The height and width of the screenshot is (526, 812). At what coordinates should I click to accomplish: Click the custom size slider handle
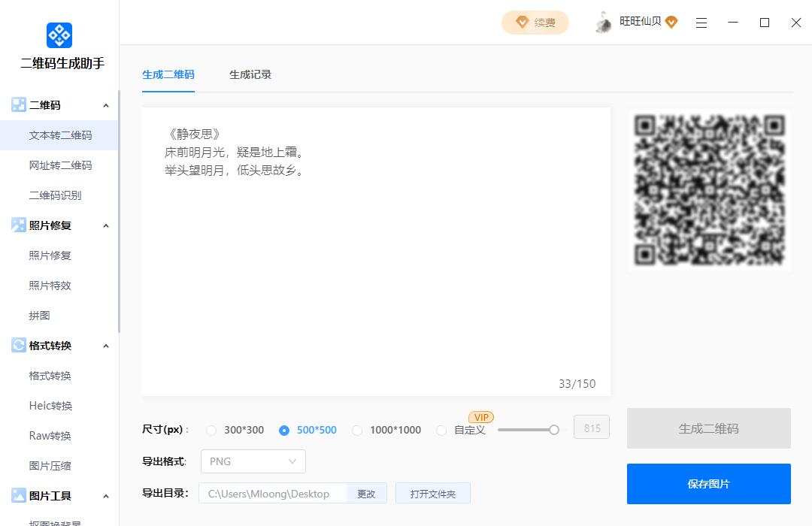coord(554,430)
